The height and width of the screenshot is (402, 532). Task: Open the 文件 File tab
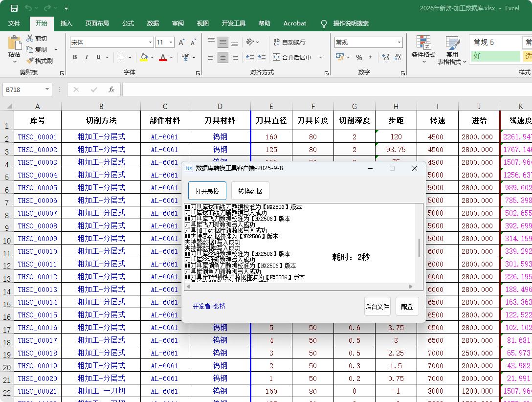pos(14,23)
